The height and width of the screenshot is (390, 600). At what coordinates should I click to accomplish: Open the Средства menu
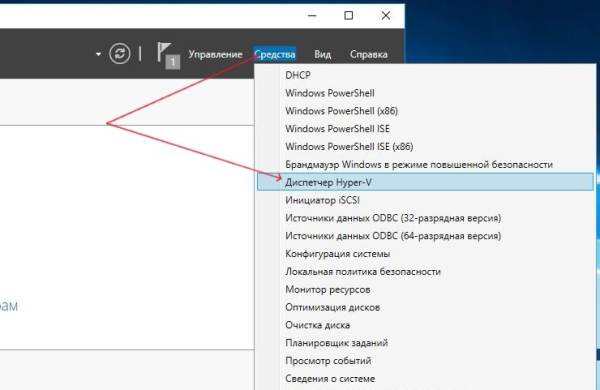(275, 54)
